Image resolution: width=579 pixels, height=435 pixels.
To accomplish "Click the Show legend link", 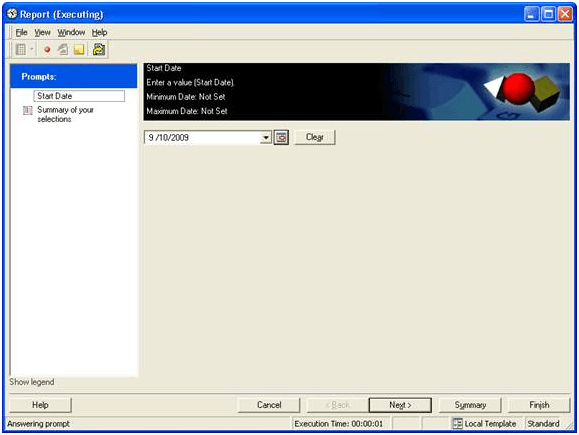I will (x=32, y=382).
